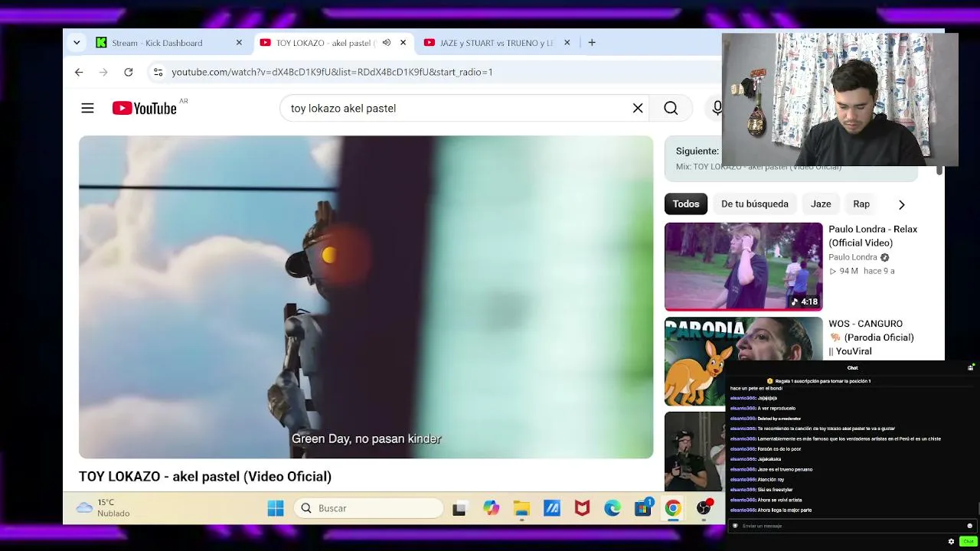This screenshot has height=551, width=980.
Task: Show more filter chips with right arrow
Action: click(901, 204)
